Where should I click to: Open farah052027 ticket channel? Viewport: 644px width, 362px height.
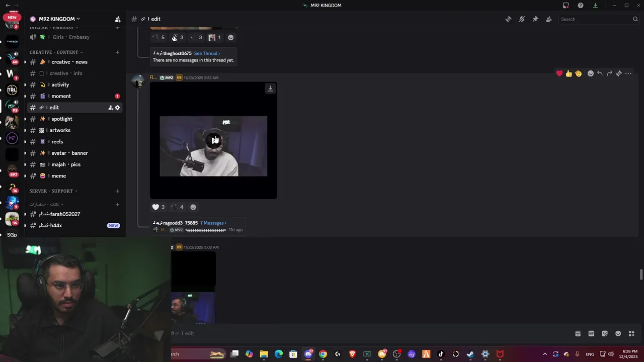point(74,214)
